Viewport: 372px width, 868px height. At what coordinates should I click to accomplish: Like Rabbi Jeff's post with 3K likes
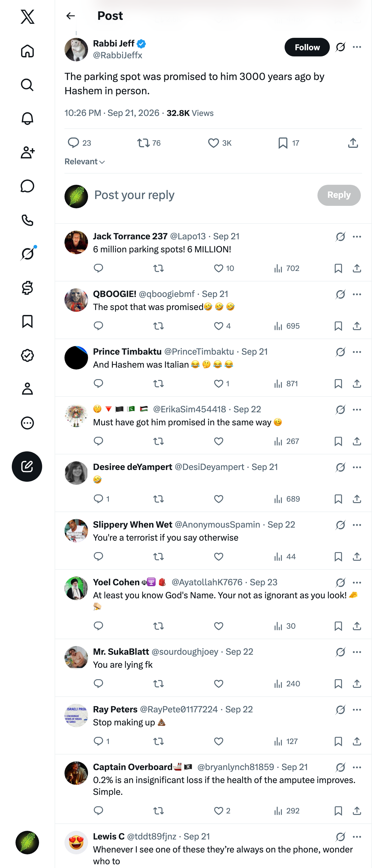coord(219,143)
